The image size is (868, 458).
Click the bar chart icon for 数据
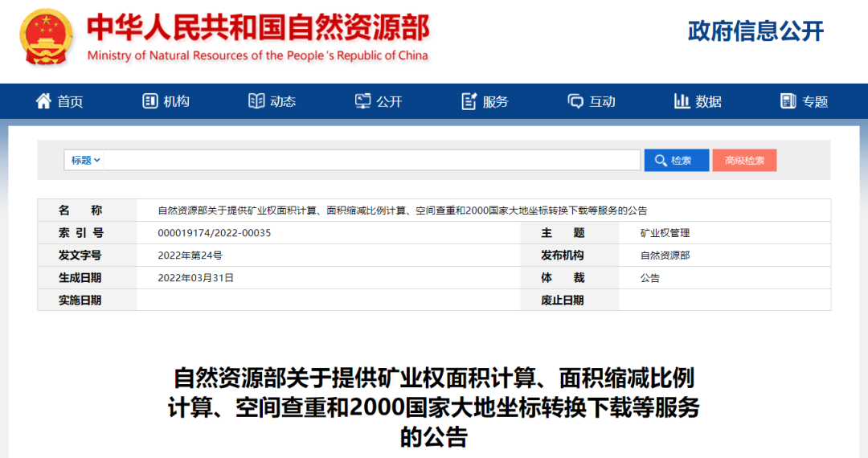coord(682,101)
